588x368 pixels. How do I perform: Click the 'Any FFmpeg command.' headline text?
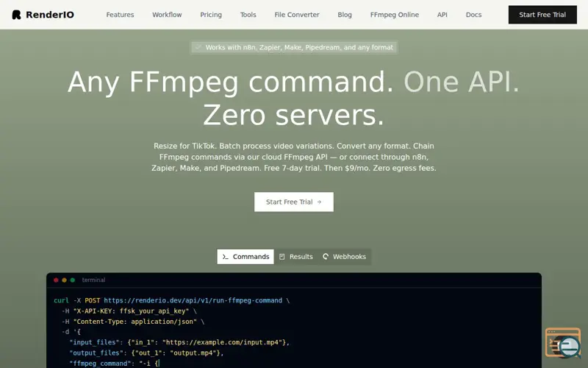(x=230, y=82)
